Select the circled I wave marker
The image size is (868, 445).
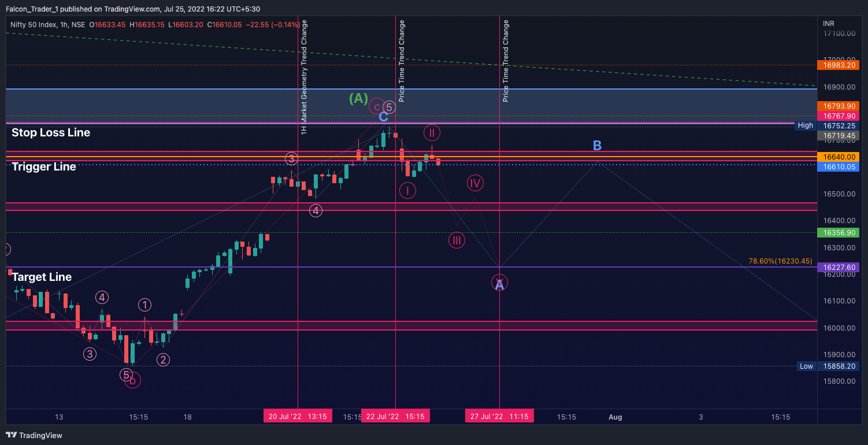click(x=407, y=190)
